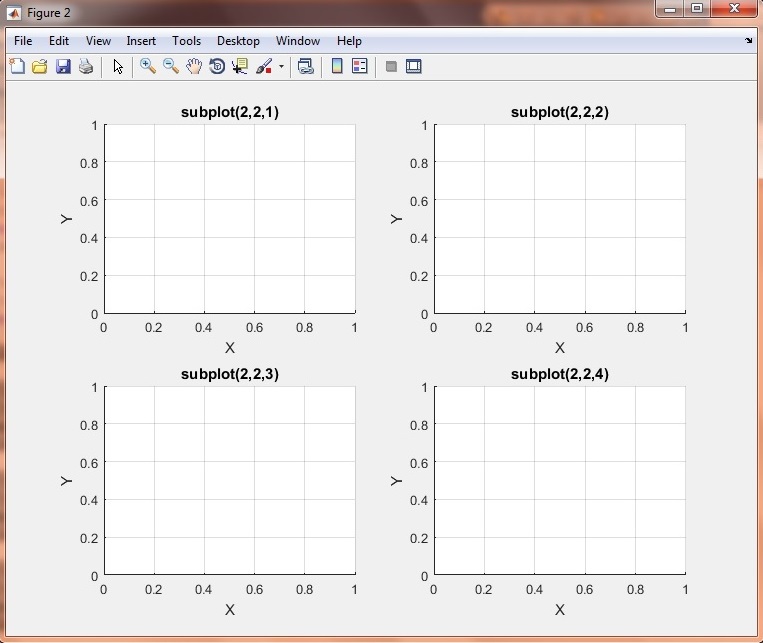The height and width of the screenshot is (643, 763).
Task: Choose the Data Cursor tool
Action: pos(240,66)
